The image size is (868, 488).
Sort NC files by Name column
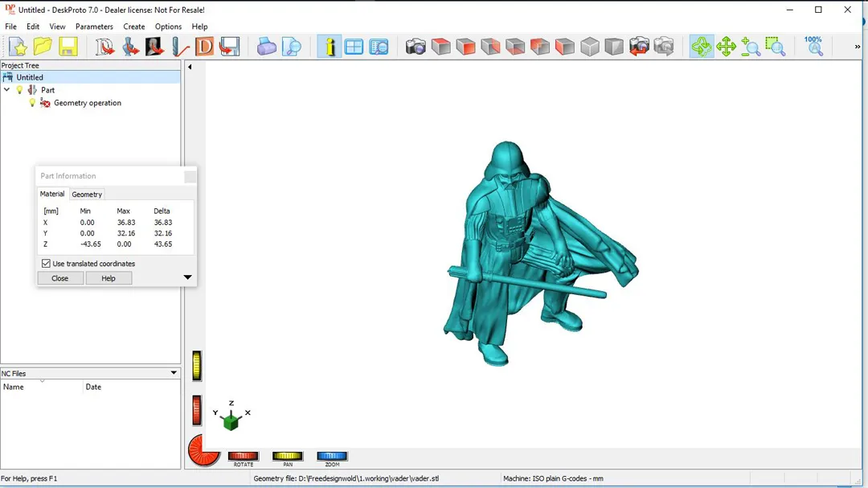pos(42,387)
